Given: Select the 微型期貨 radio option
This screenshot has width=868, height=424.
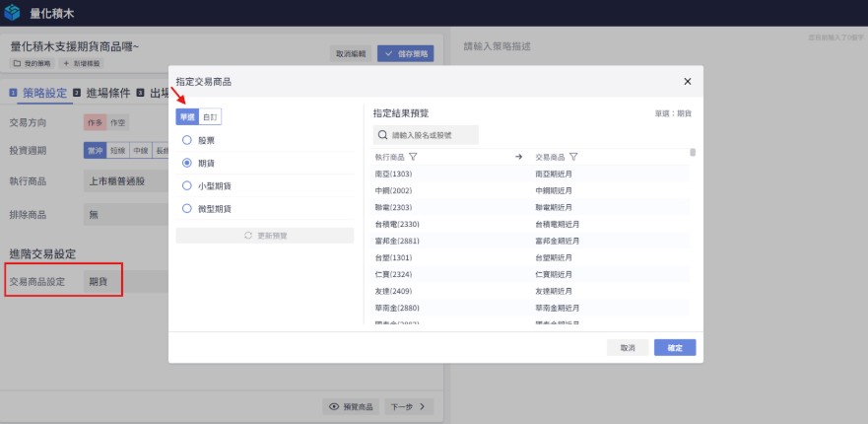Looking at the screenshot, I should (x=186, y=208).
